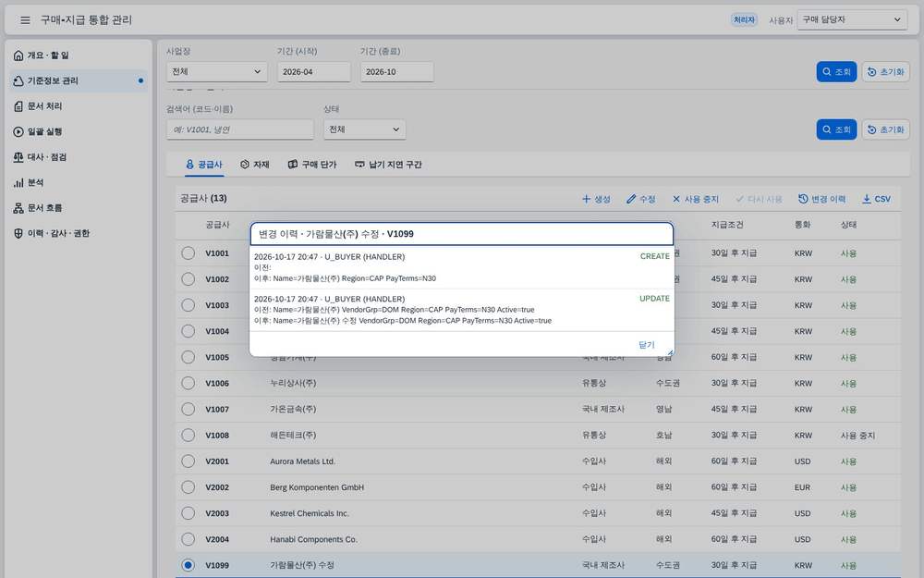This screenshot has width=924, height=578.
Task: Open the 사용자 role dropdown
Action: (x=852, y=20)
